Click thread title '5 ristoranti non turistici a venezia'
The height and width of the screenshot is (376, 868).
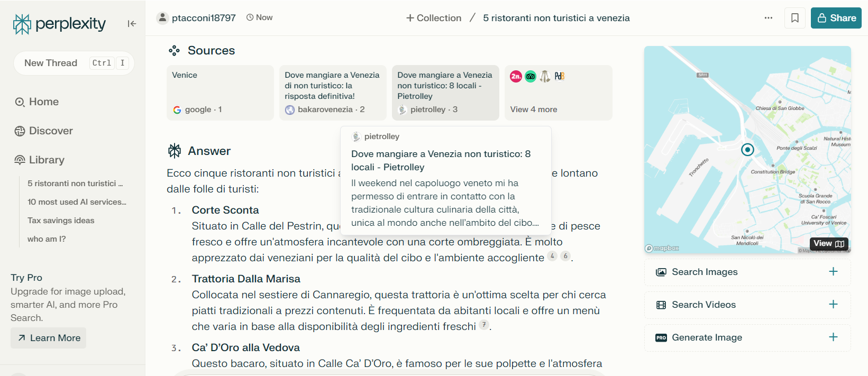tap(556, 18)
